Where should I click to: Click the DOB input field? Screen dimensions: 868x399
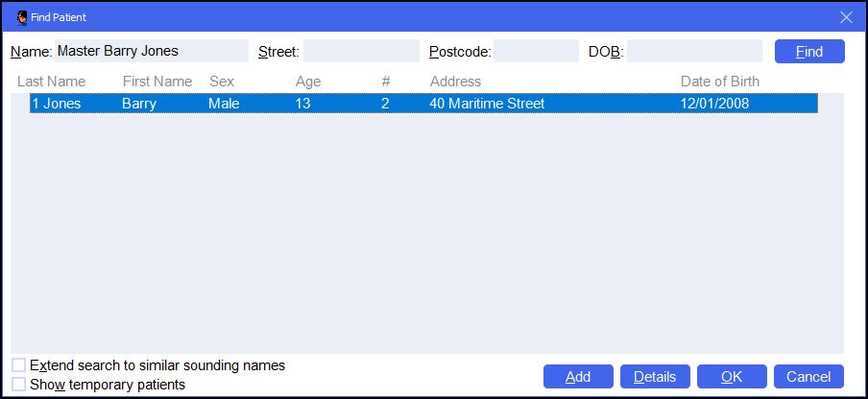coord(694,51)
